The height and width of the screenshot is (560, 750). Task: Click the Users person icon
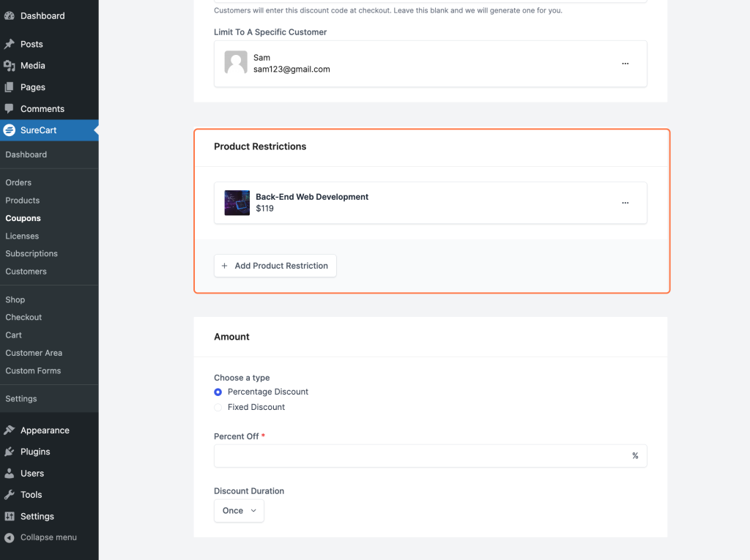click(10, 474)
